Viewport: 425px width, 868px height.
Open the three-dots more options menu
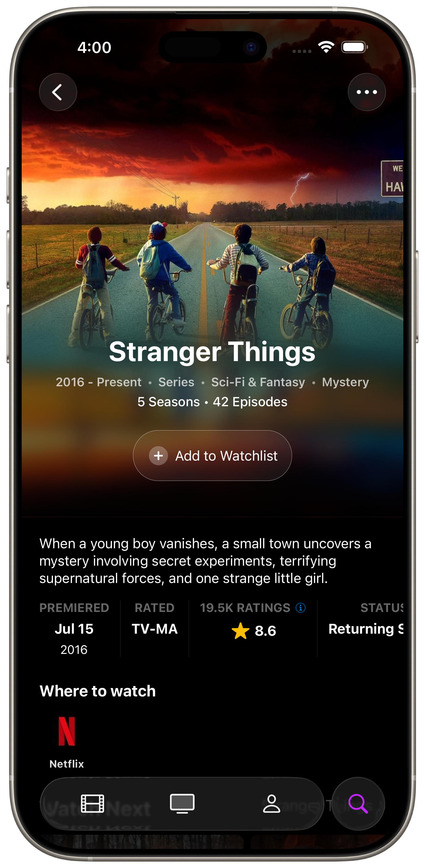pyautogui.click(x=366, y=92)
